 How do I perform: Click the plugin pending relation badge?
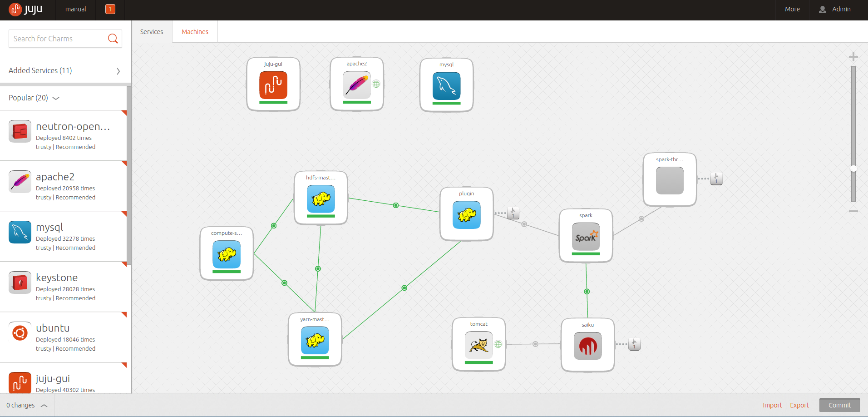coord(513,213)
